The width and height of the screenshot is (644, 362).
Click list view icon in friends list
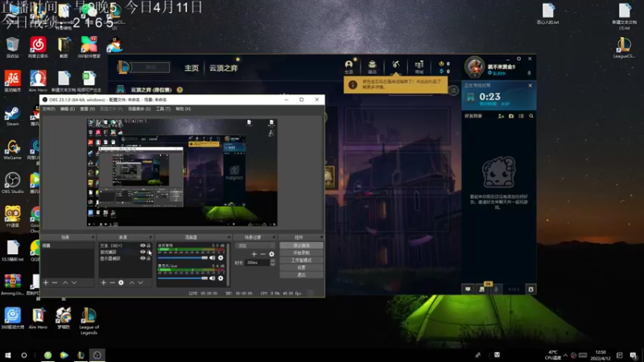[x=521, y=116]
